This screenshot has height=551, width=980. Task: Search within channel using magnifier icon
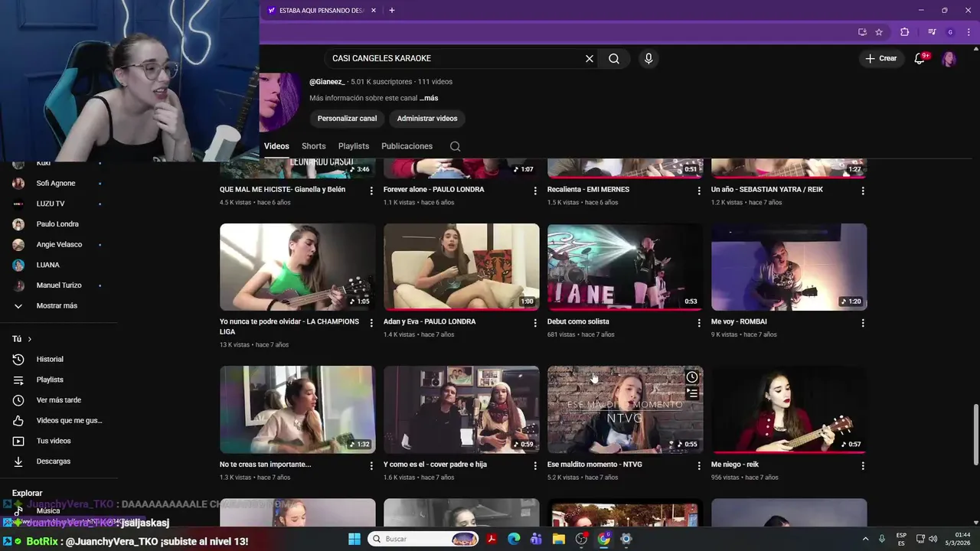pos(455,146)
